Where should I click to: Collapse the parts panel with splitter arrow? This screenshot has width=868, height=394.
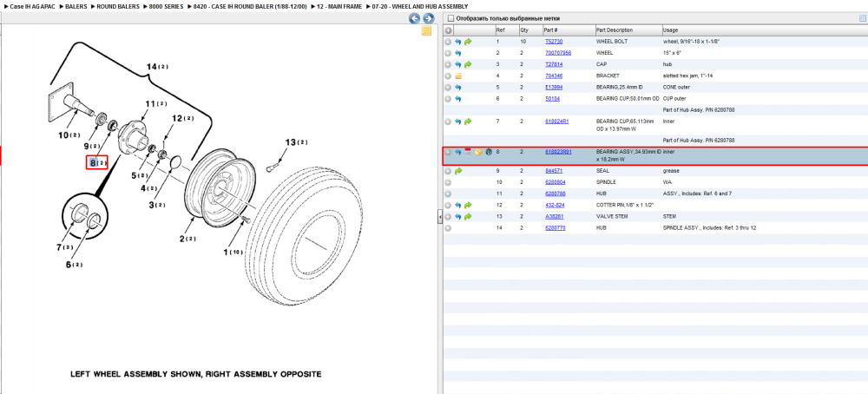pyautogui.click(x=440, y=218)
